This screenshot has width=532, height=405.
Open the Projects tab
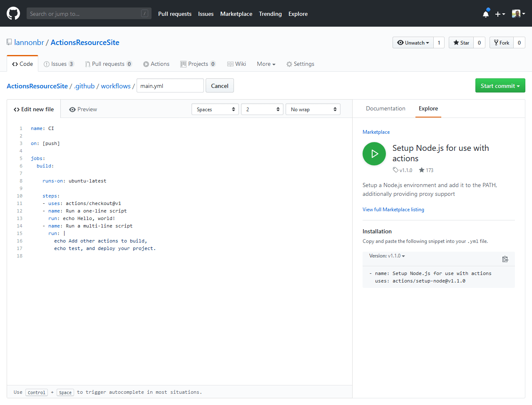(198, 64)
